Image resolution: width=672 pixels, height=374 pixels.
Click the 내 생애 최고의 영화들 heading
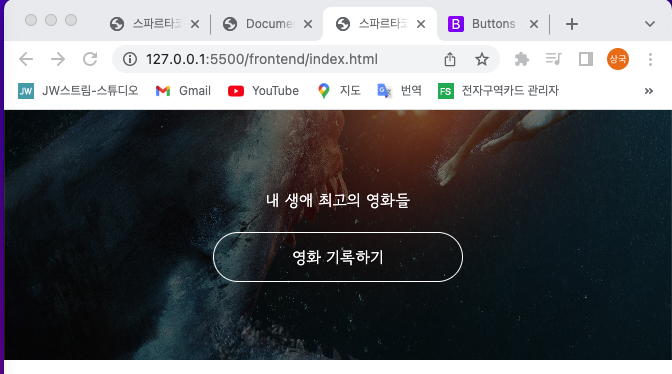click(338, 200)
